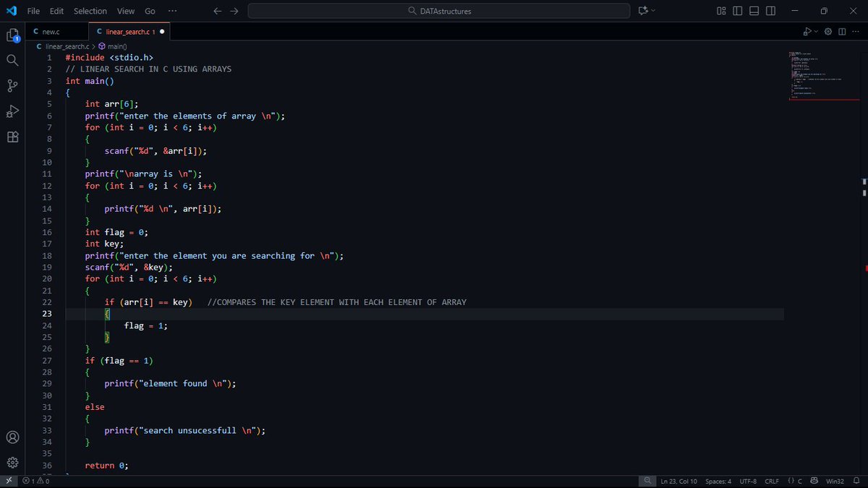
Task: Click the Run or Debug play icon
Action: tap(807, 32)
